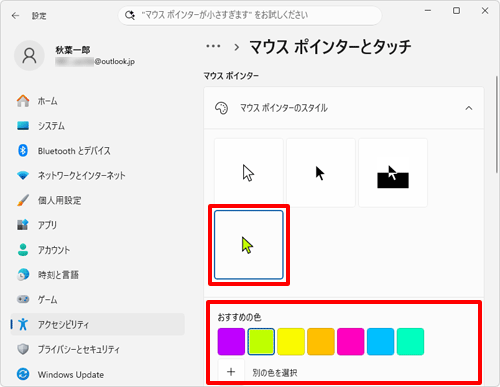Open ネットワークとインターネット settings
Image resolution: width=500 pixels, height=387 pixels.
98,175
